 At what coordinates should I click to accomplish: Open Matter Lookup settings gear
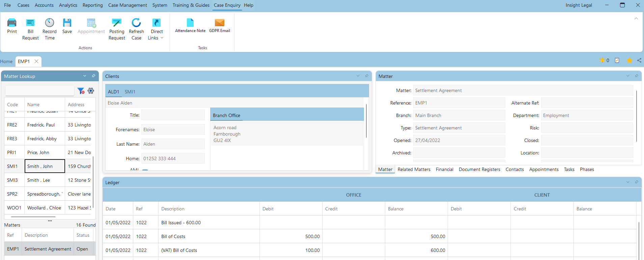tap(91, 91)
